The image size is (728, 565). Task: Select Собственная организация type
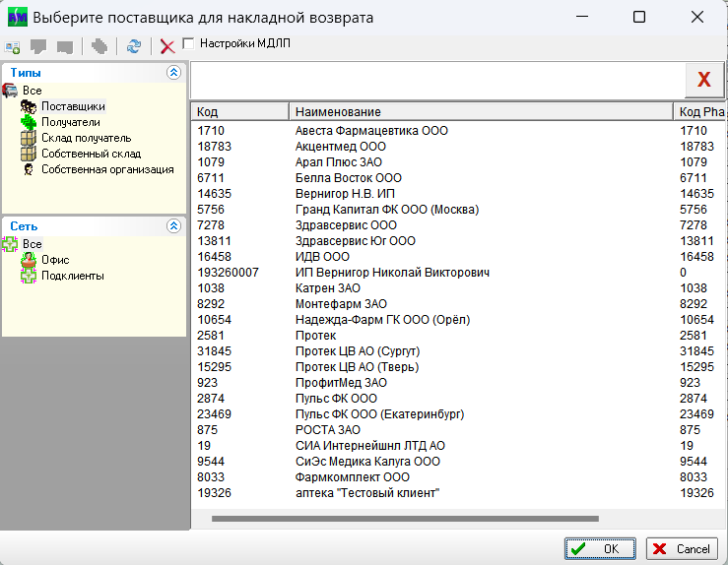(107, 169)
